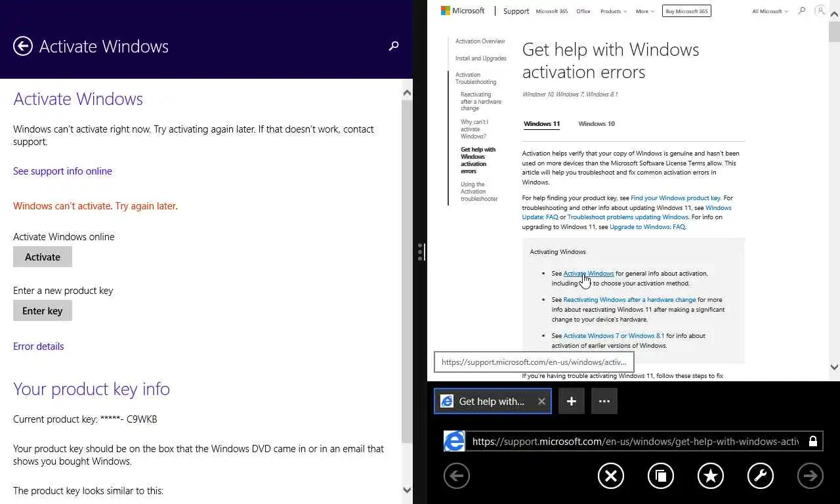This screenshot has width=840, height=504.
Task: Open the search icon on Microsoft support header
Action: tap(801, 11)
